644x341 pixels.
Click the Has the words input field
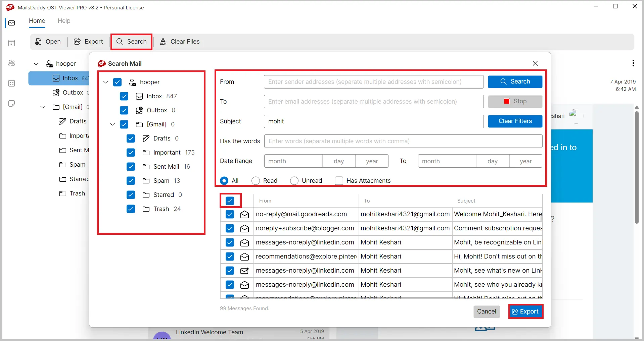[x=403, y=141]
